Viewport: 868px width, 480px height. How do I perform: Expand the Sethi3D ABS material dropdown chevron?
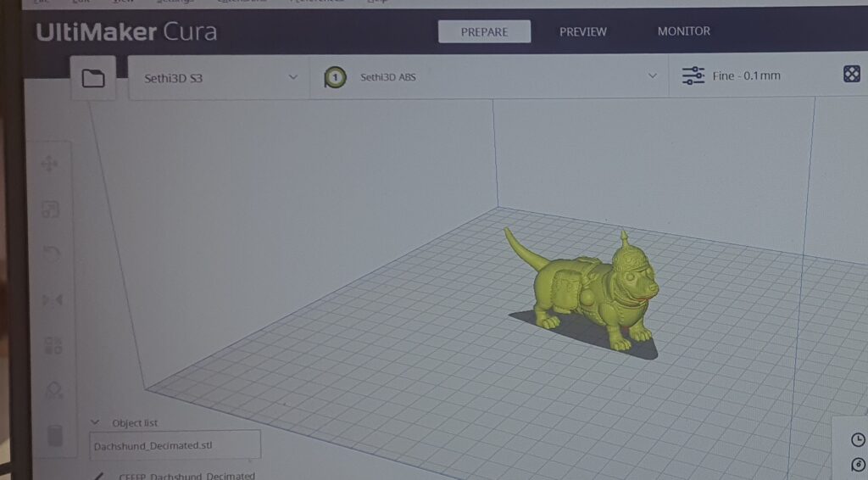(x=653, y=75)
